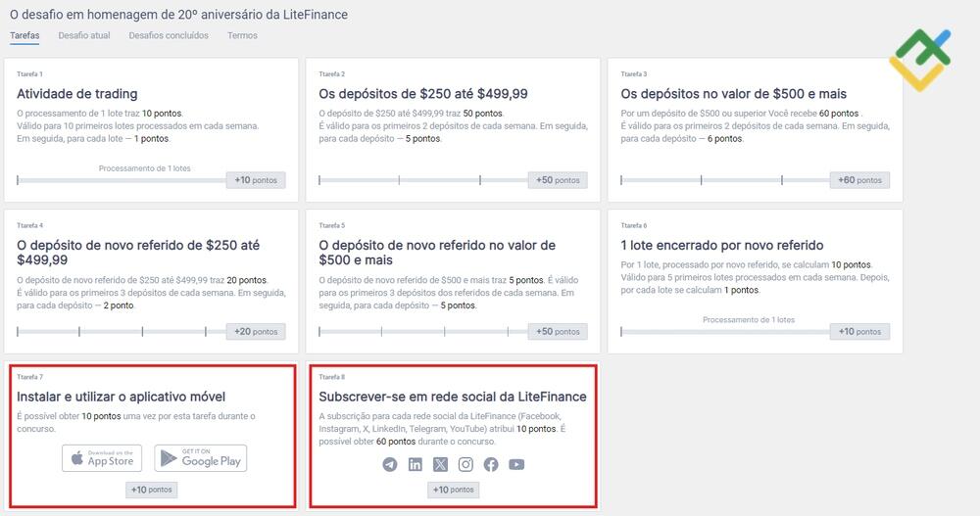Get the app on Google Play

coord(201,458)
